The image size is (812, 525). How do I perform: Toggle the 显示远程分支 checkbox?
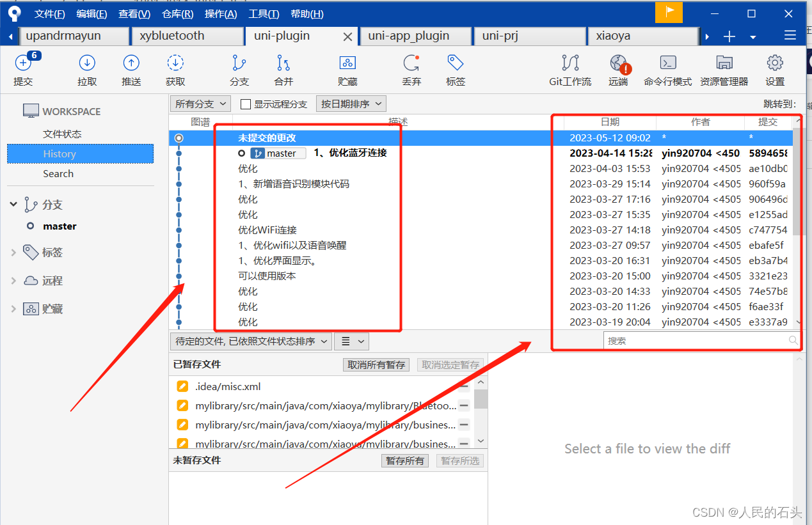click(246, 104)
